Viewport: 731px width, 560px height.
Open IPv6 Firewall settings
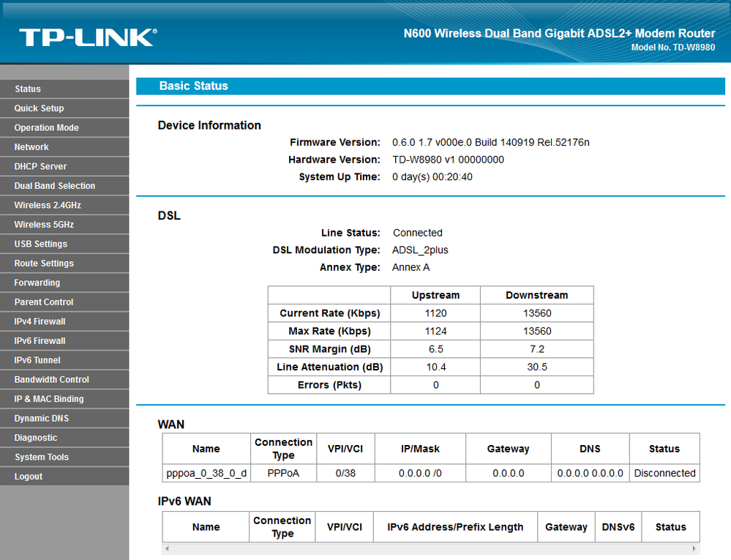64,341
